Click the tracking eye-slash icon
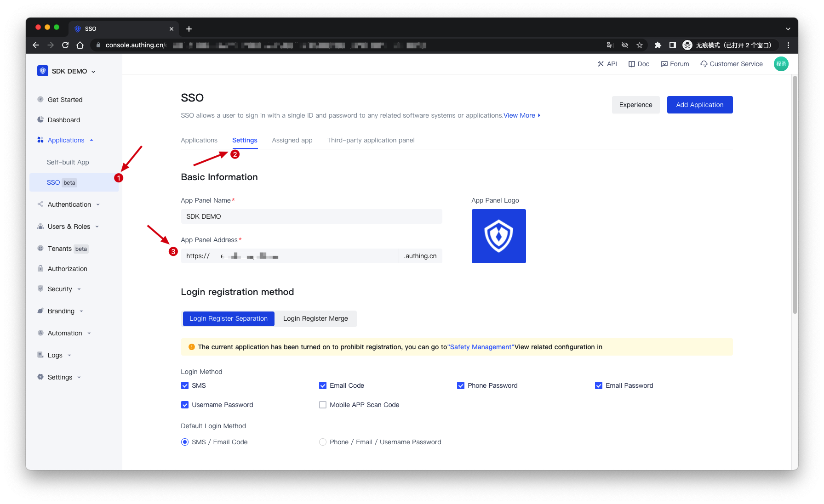Screen dimensions: 824x504 tap(625, 45)
